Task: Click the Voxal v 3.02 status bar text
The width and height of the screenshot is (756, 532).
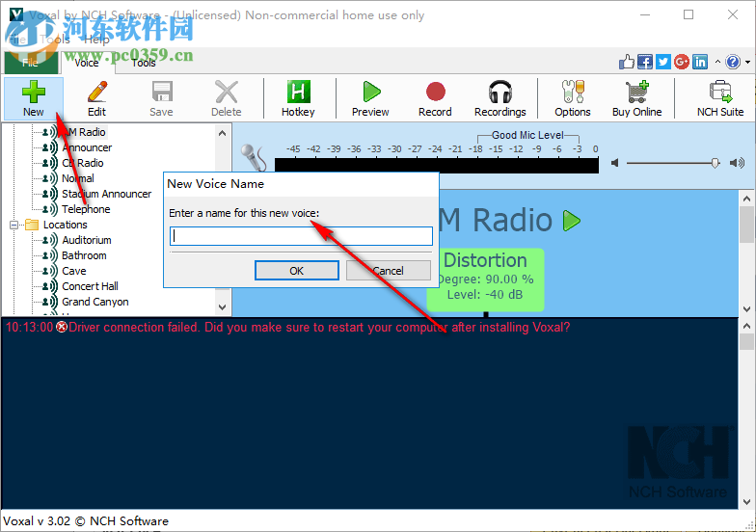Action: [86, 520]
